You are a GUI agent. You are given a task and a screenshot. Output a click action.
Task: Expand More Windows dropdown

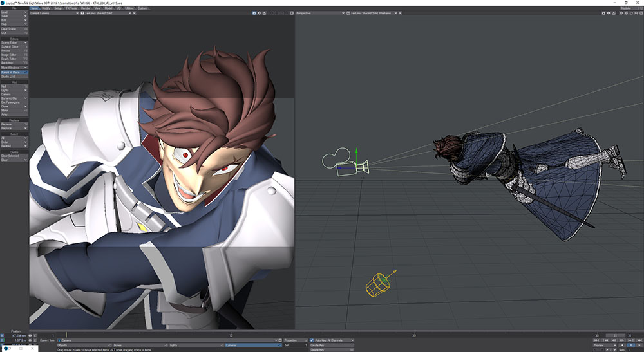[14, 68]
